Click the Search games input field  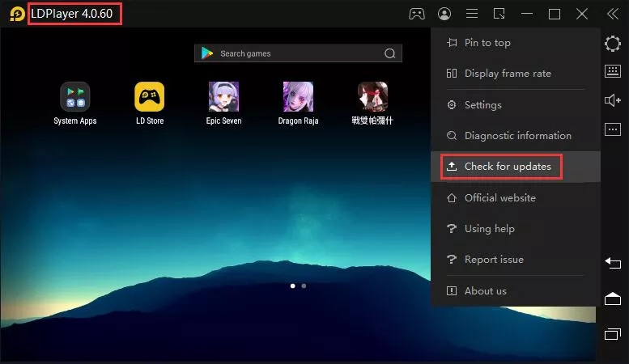tap(298, 53)
